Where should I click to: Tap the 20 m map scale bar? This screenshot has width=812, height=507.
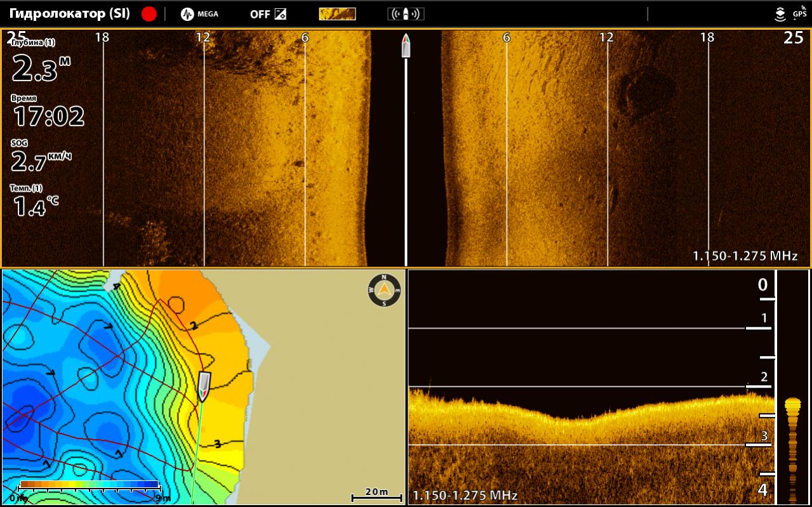[376, 494]
